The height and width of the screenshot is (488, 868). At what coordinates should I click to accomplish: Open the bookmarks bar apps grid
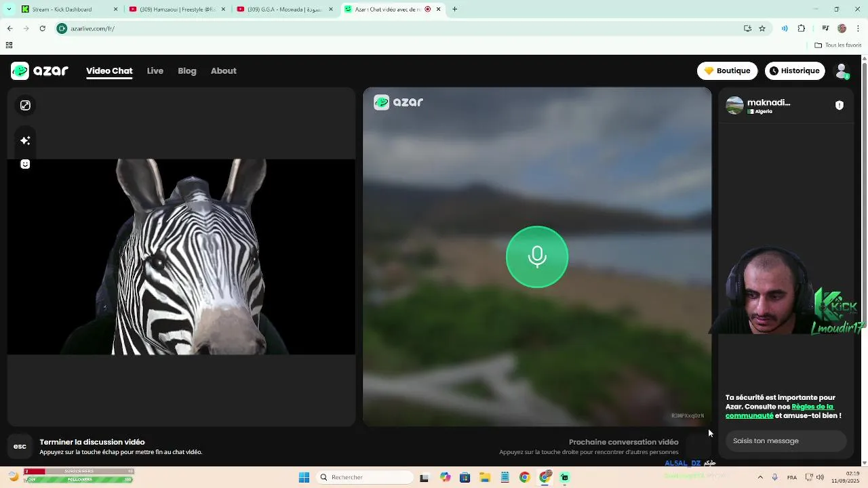point(9,45)
